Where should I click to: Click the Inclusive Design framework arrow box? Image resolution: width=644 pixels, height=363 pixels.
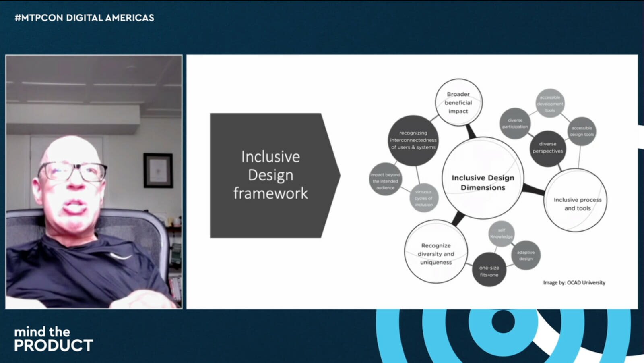point(270,175)
